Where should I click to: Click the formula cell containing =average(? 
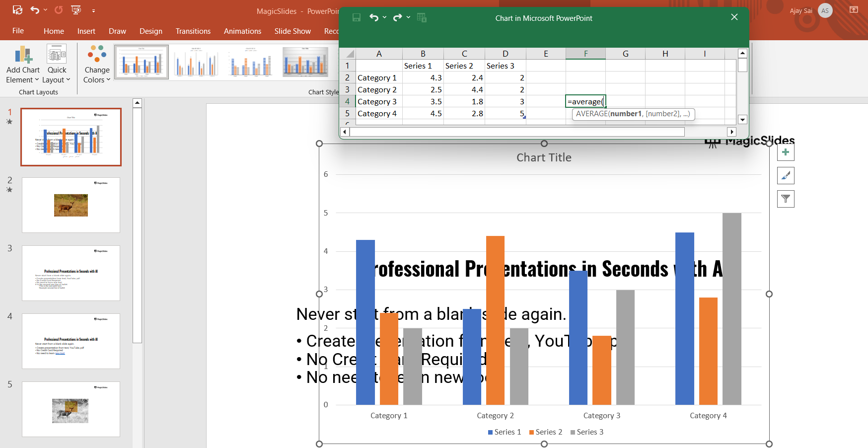[585, 101]
